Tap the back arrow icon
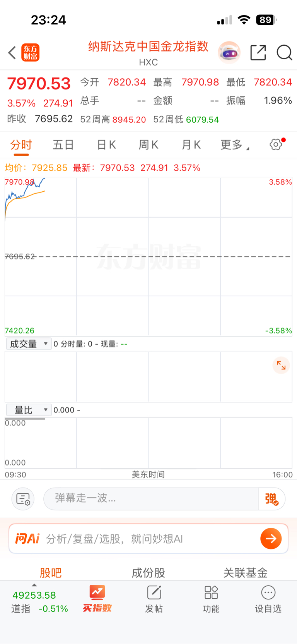 tap(12, 53)
